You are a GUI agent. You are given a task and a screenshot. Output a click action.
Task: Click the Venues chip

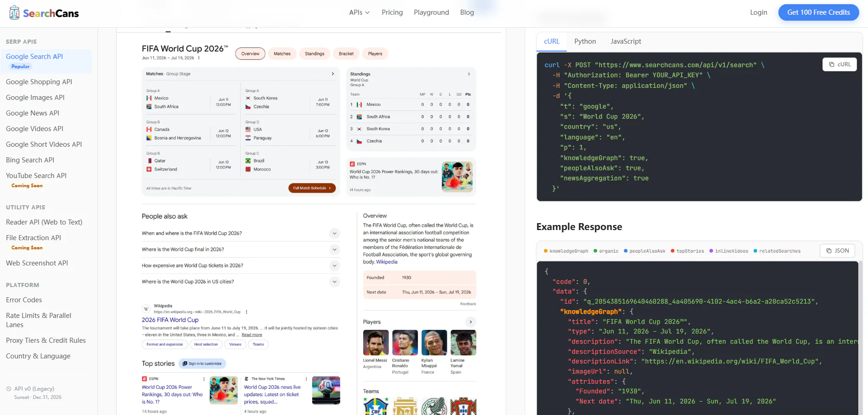point(235,345)
